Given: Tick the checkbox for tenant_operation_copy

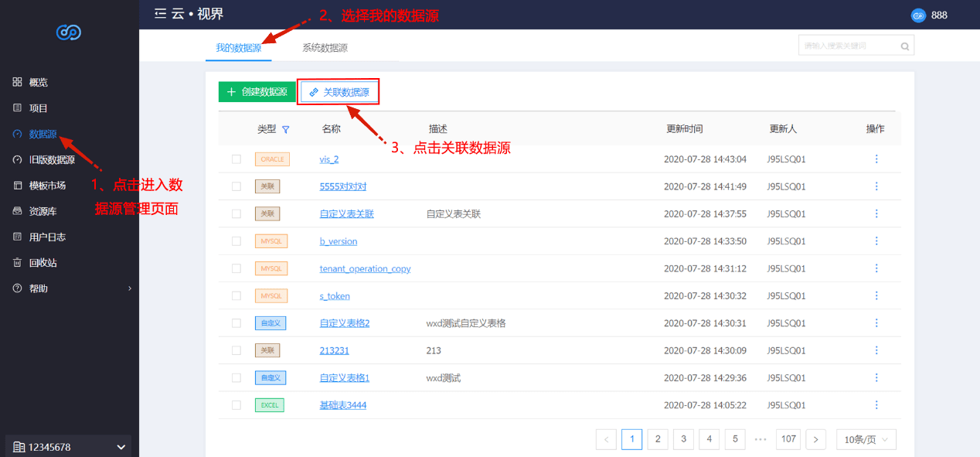Looking at the screenshot, I should (236, 268).
